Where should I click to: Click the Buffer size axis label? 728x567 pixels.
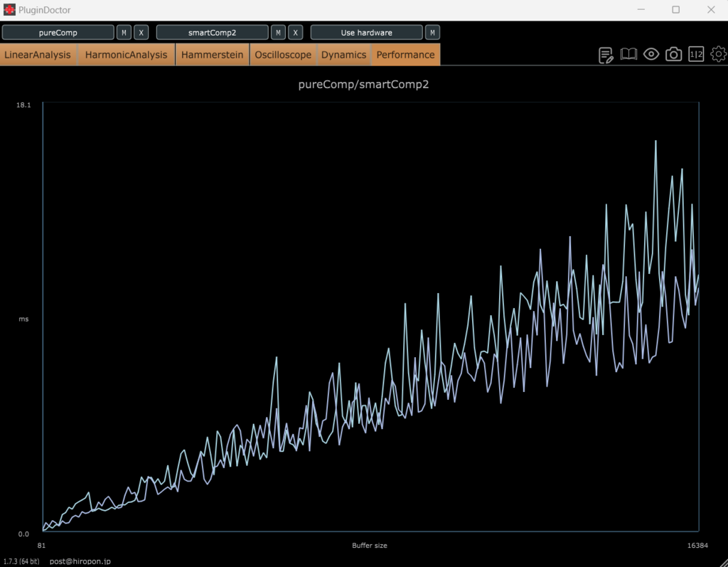(370, 546)
